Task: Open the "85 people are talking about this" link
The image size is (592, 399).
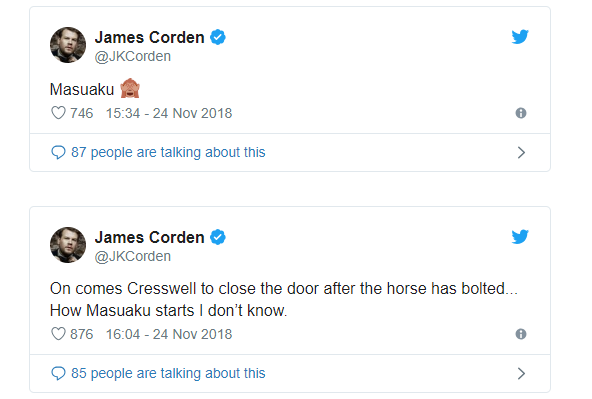Action: (x=168, y=373)
